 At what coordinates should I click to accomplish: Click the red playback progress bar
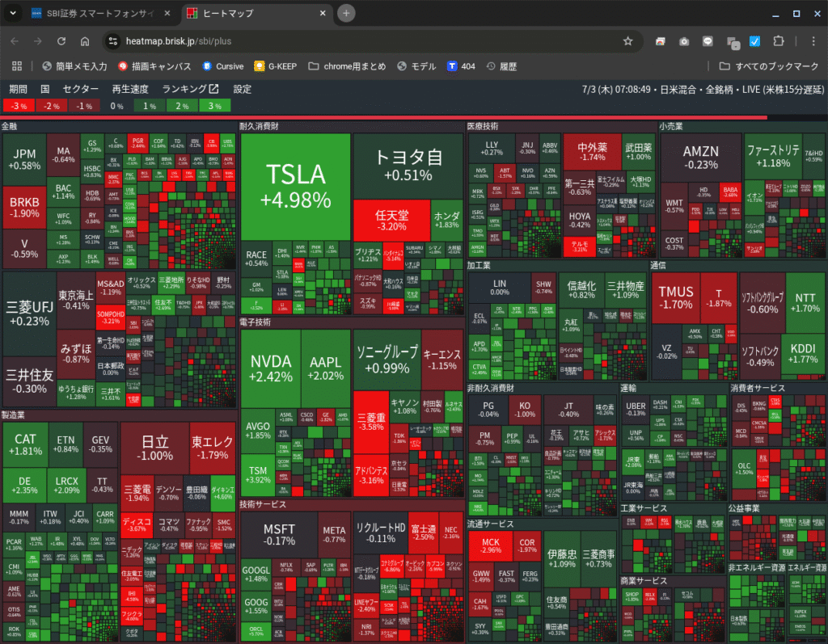click(384, 117)
